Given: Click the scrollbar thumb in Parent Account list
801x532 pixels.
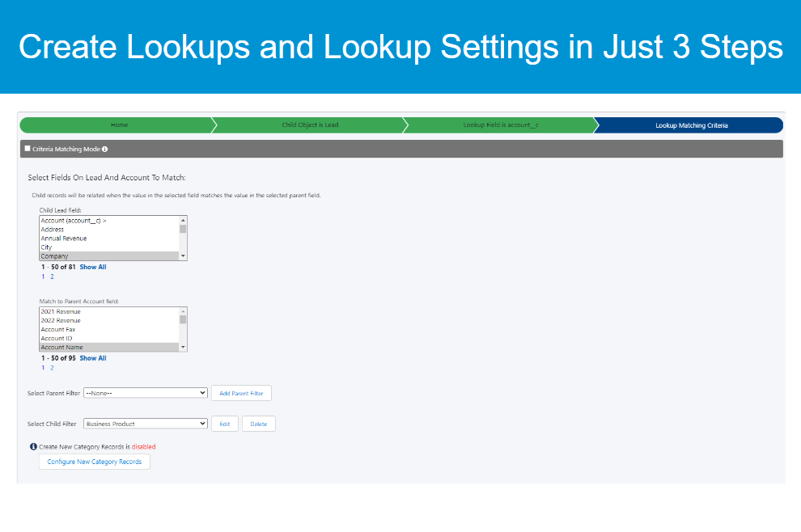Looking at the screenshot, I should [183, 319].
